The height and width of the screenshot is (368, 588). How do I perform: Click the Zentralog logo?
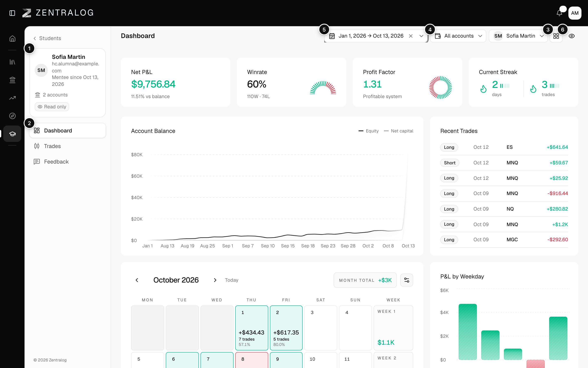[x=58, y=13]
